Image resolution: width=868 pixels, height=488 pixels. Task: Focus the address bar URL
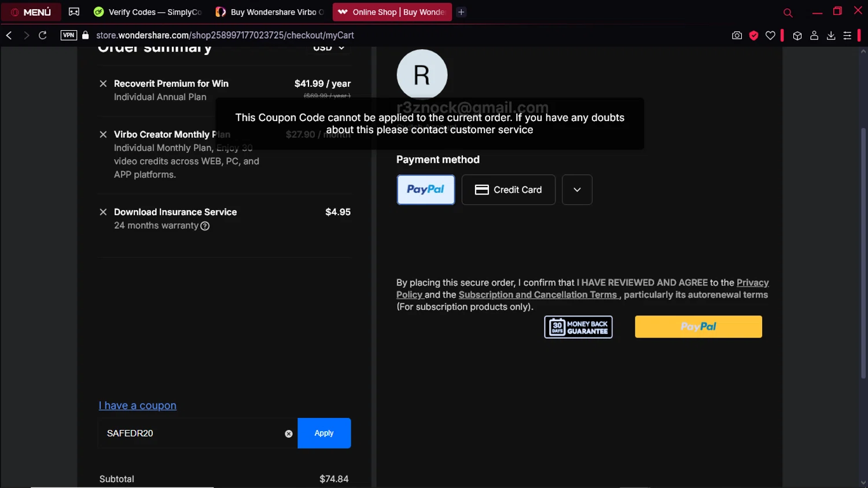tap(225, 35)
